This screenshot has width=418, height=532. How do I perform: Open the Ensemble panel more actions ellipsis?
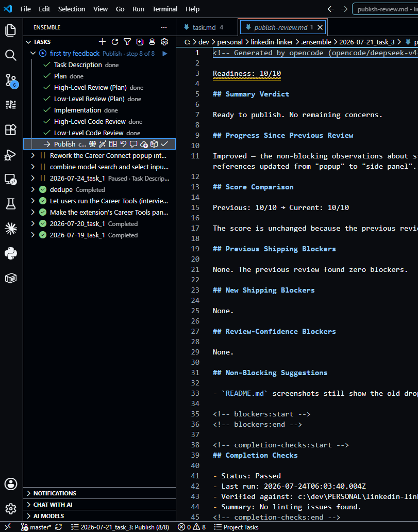pos(164,27)
